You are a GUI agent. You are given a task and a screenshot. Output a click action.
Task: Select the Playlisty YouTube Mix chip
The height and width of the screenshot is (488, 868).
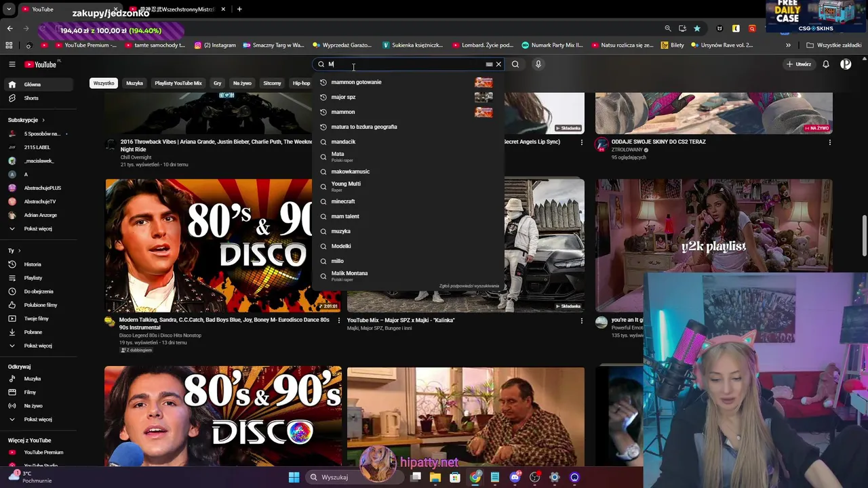[178, 83]
